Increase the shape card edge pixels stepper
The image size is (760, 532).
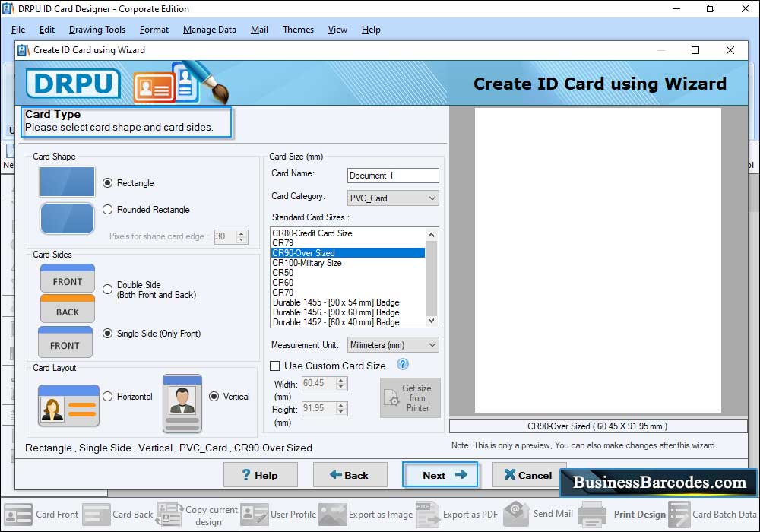tap(242, 233)
